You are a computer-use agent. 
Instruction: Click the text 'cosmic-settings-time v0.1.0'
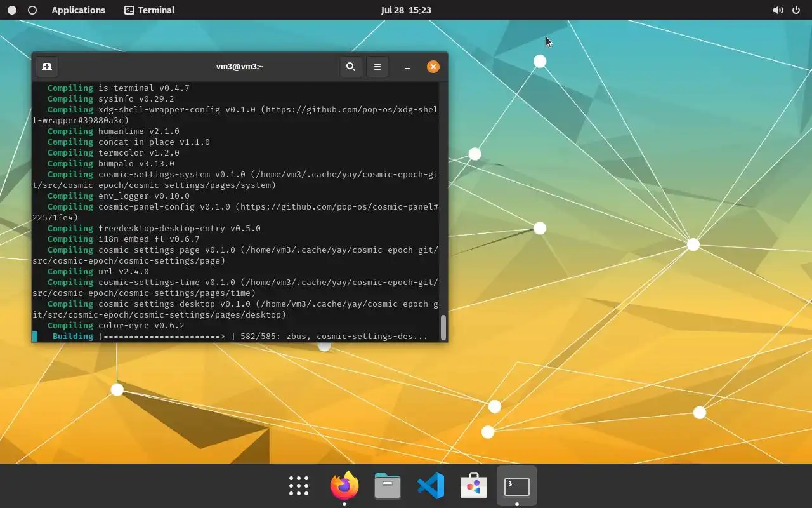pos(167,283)
